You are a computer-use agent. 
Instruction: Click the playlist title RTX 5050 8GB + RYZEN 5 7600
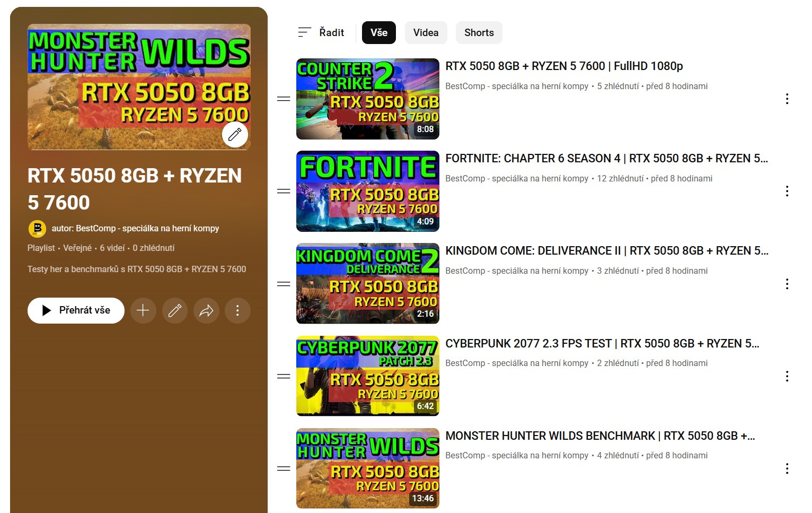coord(135,189)
